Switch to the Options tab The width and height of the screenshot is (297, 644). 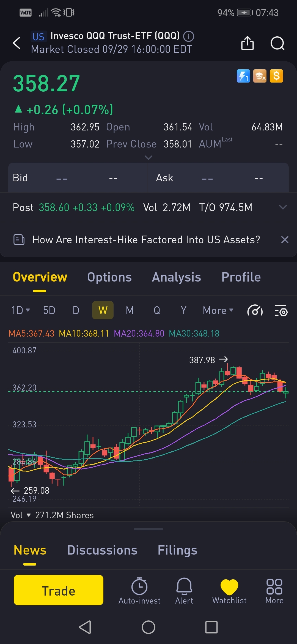(x=109, y=277)
